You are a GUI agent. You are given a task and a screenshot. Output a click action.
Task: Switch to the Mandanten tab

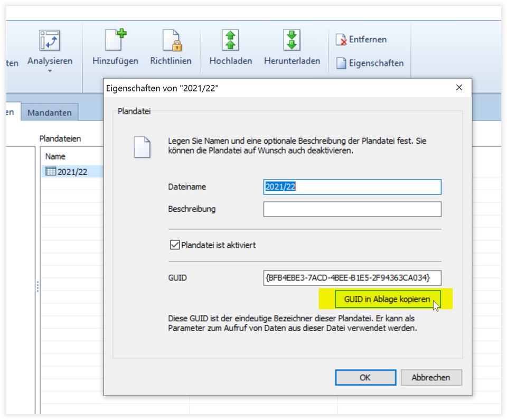[x=50, y=113]
